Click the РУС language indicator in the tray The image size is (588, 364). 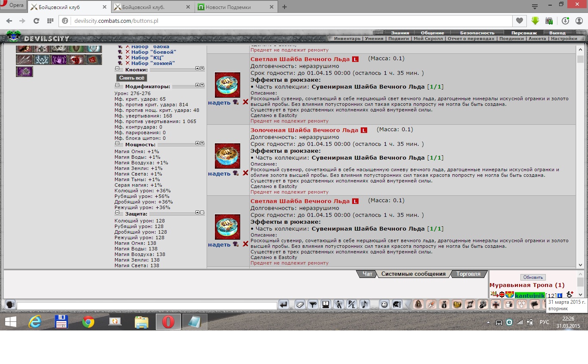coord(544,322)
